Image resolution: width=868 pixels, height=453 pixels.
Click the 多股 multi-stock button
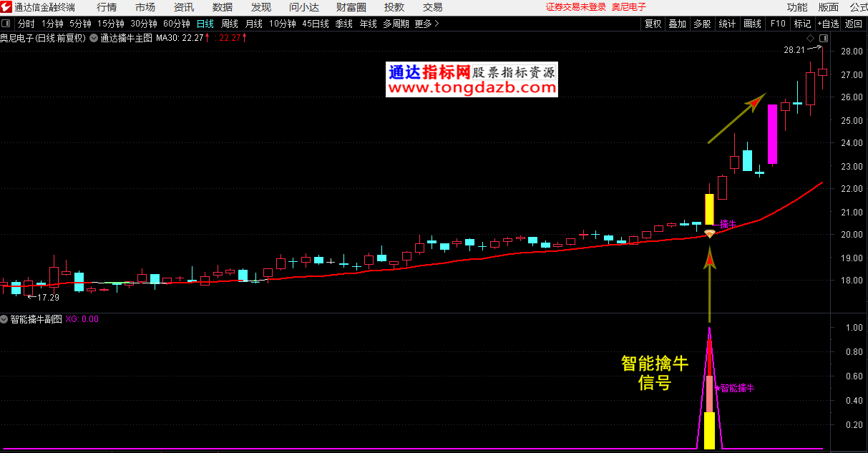click(702, 24)
